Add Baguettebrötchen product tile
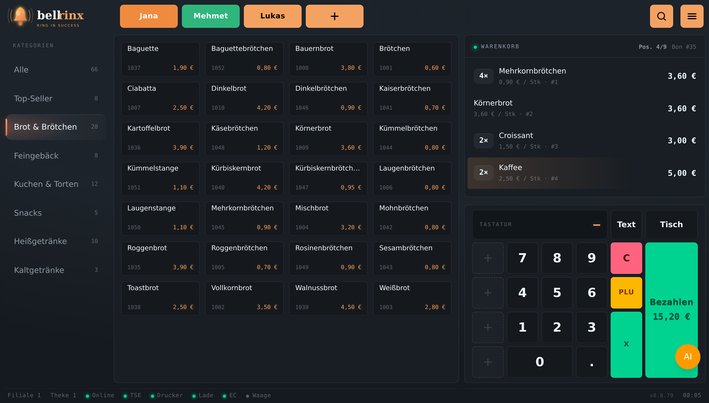The height and width of the screenshot is (403, 709). tap(245, 59)
